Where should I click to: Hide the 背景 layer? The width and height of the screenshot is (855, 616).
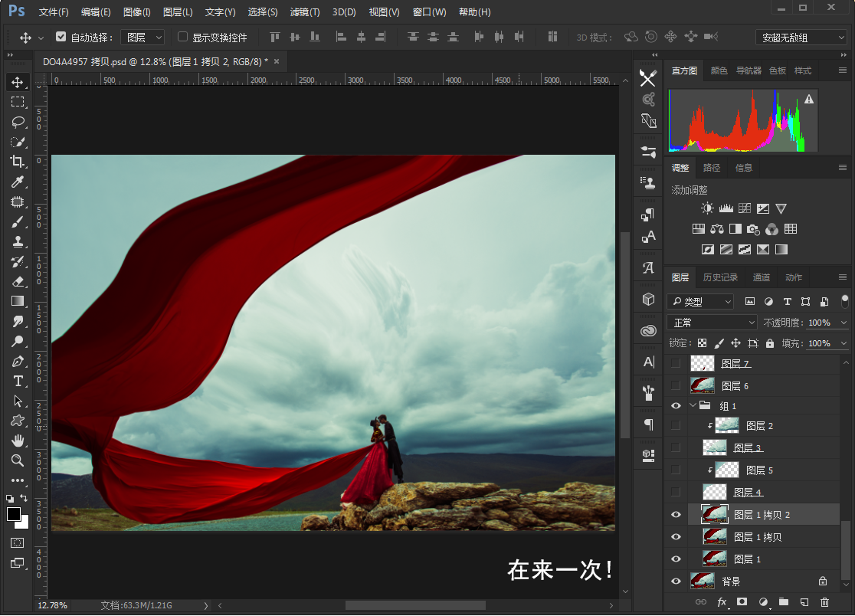[x=676, y=581]
